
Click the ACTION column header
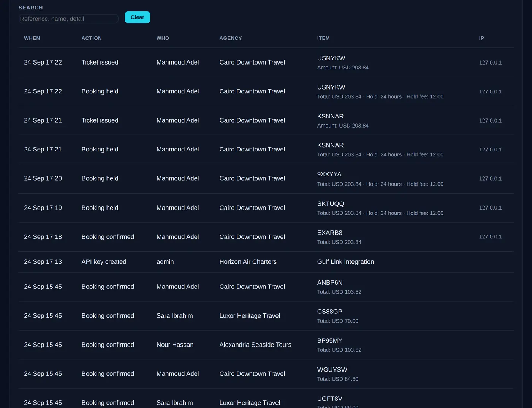[92, 38]
